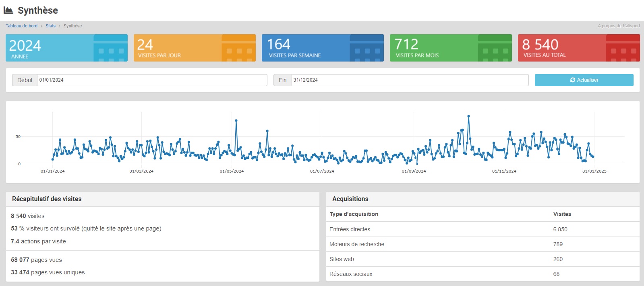
Task: Open the Tableau de bord breadcrumb link
Action: (21, 26)
